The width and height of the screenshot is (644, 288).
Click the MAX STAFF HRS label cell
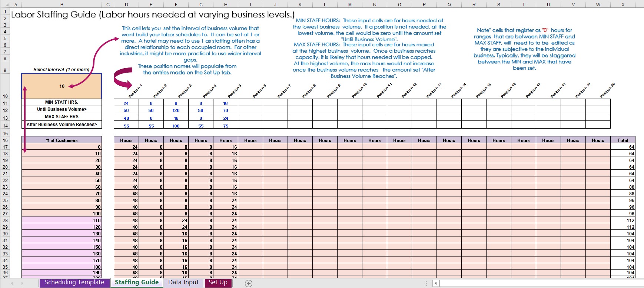click(x=62, y=117)
